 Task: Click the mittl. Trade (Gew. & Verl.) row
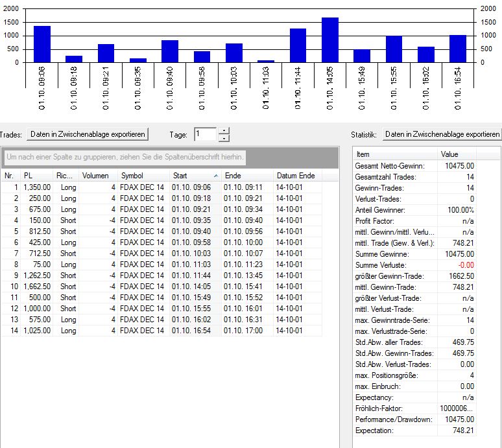(x=414, y=243)
